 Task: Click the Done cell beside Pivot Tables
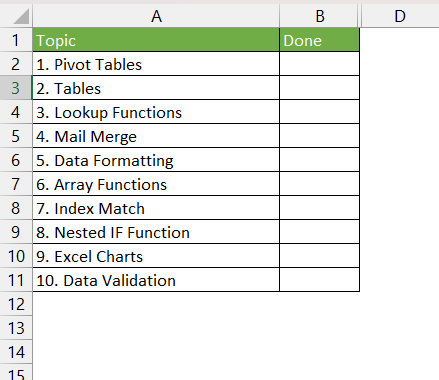[x=319, y=64]
